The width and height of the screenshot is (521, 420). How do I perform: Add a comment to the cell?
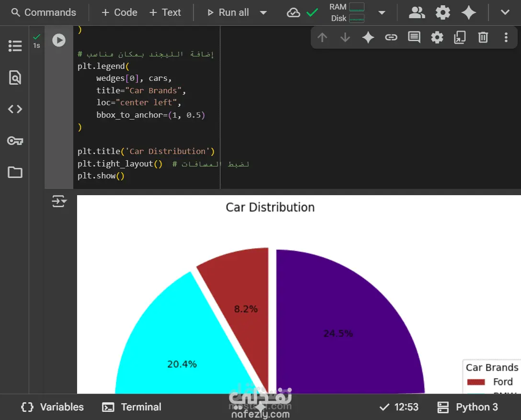pyautogui.click(x=414, y=37)
